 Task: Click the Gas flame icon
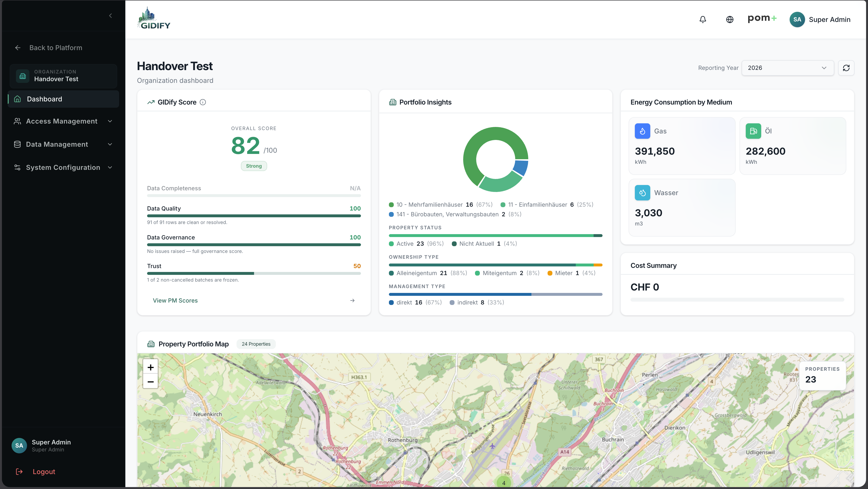(642, 131)
